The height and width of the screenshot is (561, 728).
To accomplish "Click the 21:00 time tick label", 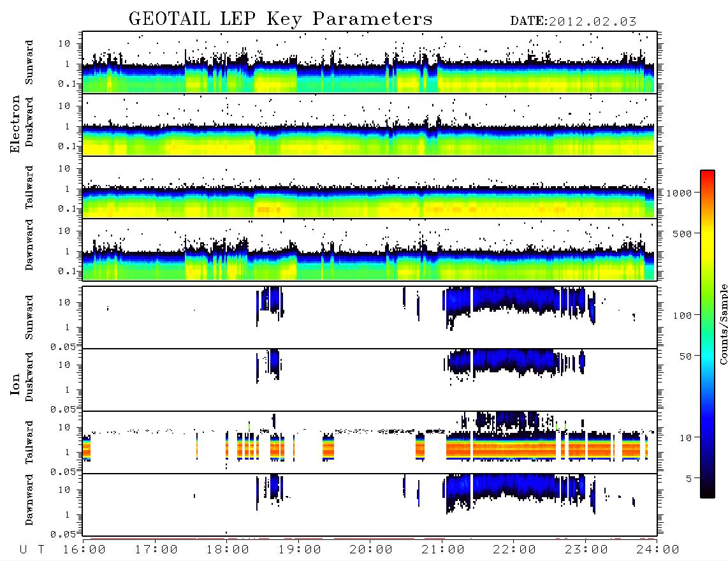I will tap(443, 550).
